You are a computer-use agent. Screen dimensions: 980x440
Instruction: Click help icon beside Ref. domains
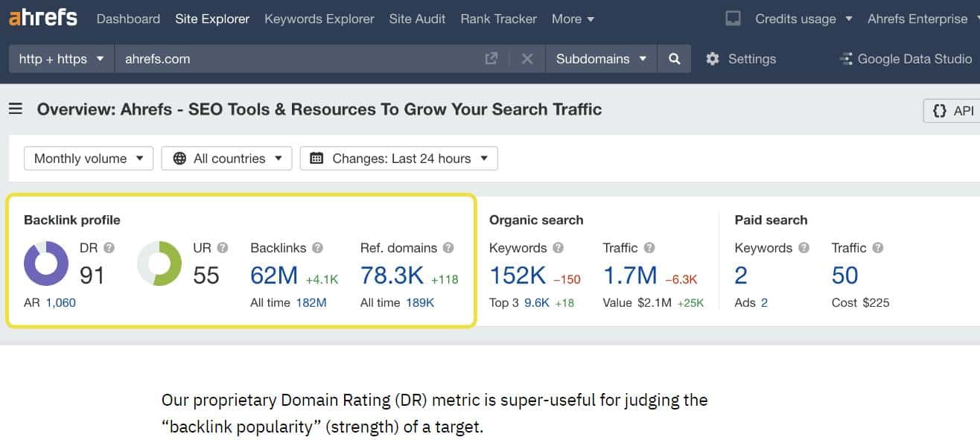pyautogui.click(x=448, y=248)
